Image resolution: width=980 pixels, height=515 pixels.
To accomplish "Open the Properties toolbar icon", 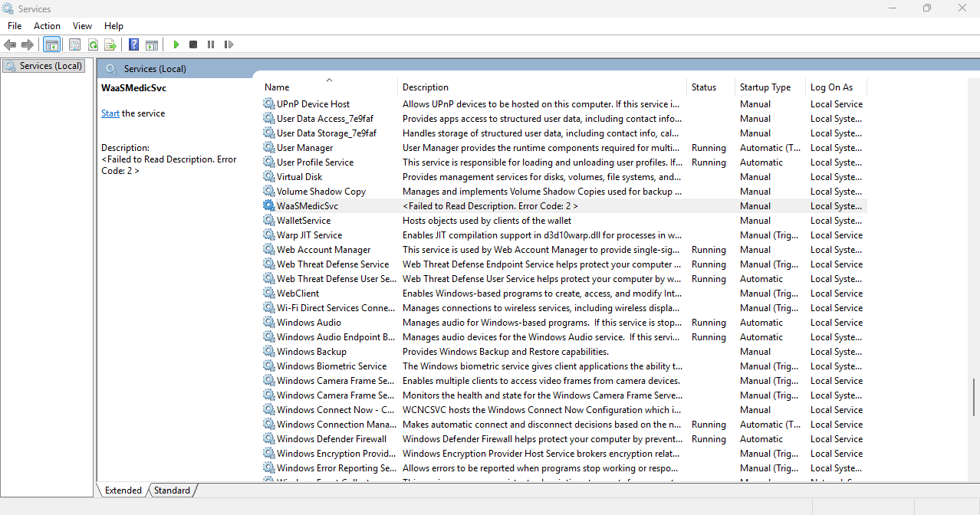I will click(x=74, y=44).
